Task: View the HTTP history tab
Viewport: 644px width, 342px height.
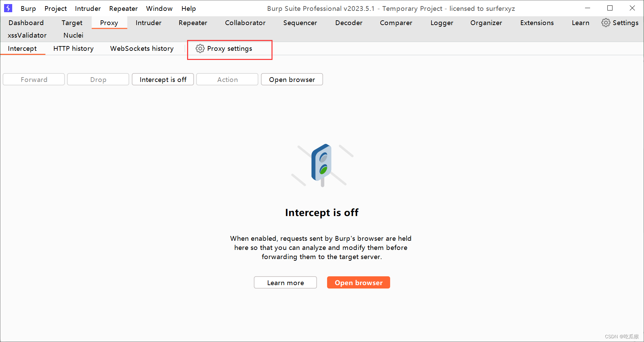Action: (73, 48)
